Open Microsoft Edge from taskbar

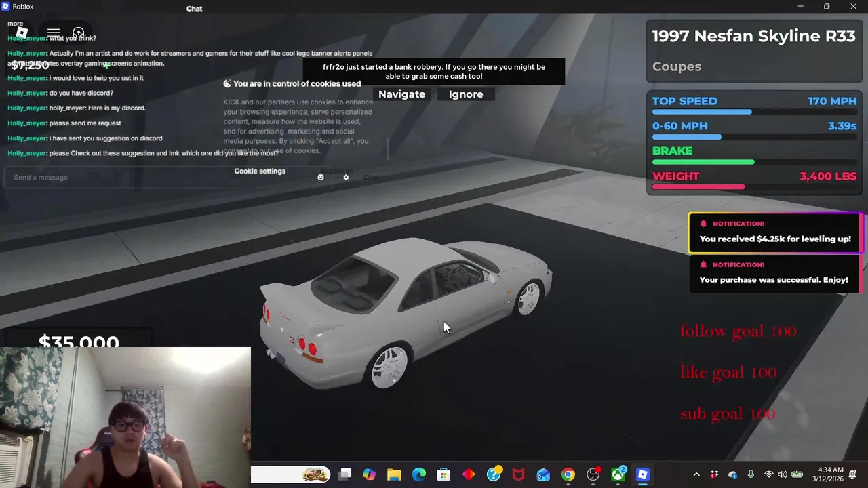pyautogui.click(x=419, y=474)
